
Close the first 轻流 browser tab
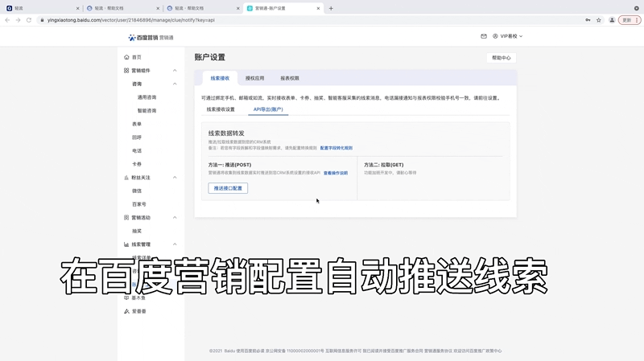[77, 8]
